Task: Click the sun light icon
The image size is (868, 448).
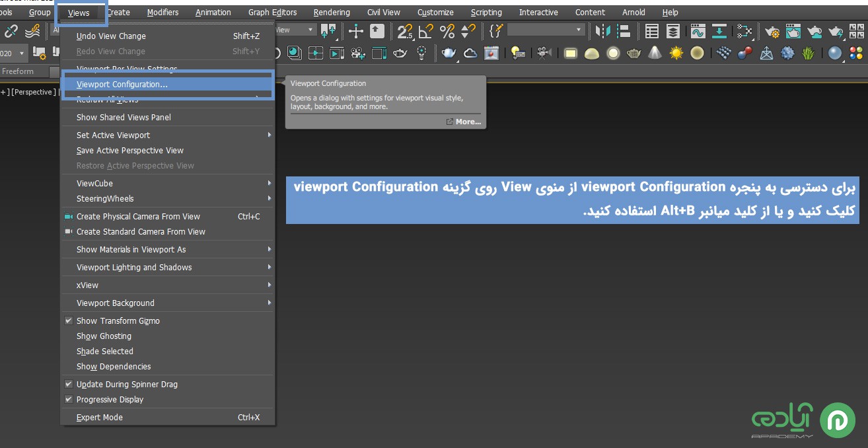Action: point(676,53)
